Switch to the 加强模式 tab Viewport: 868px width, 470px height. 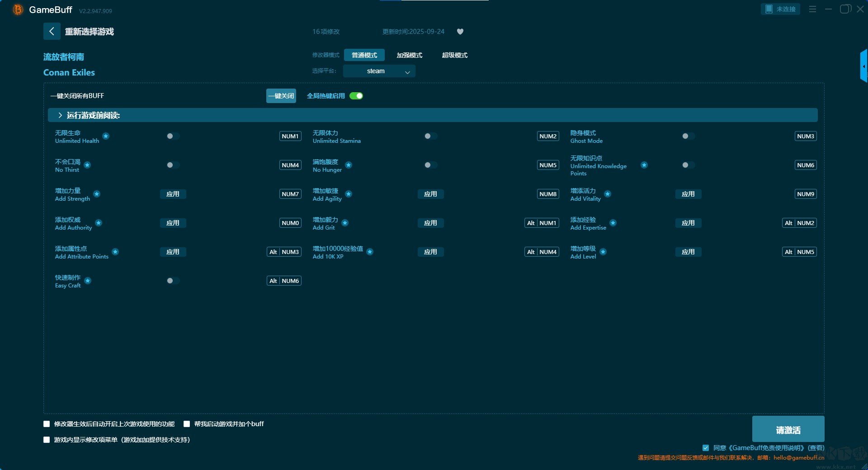click(x=409, y=55)
